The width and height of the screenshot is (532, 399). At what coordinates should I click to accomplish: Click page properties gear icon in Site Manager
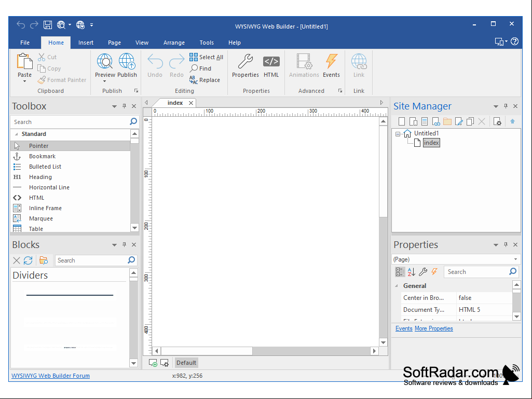pos(497,121)
